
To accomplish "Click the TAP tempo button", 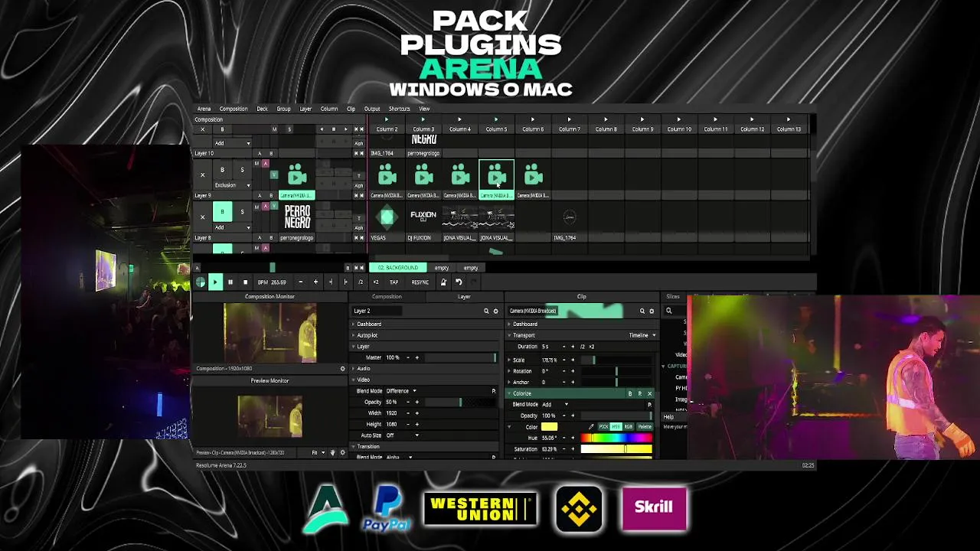I will point(394,282).
